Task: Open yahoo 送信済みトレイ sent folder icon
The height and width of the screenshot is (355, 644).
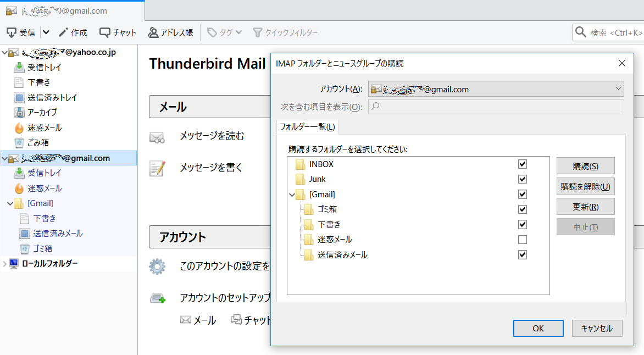Action: click(x=19, y=97)
